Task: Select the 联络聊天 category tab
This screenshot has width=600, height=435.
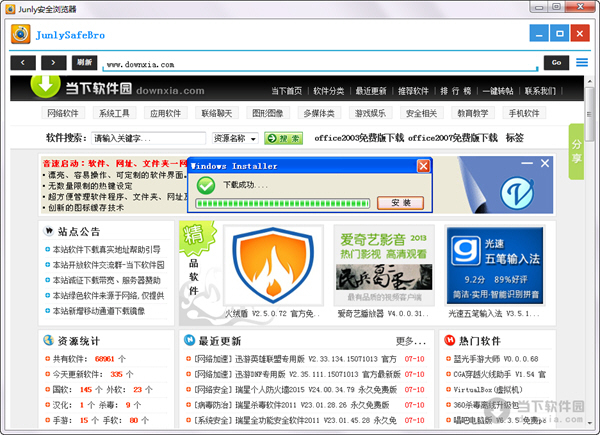Action: [217, 113]
